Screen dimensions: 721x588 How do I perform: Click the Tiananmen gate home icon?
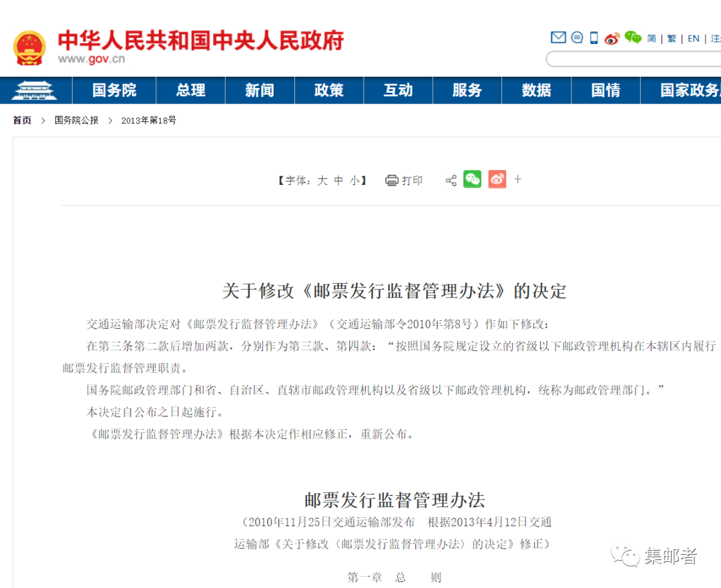point(35,90)
